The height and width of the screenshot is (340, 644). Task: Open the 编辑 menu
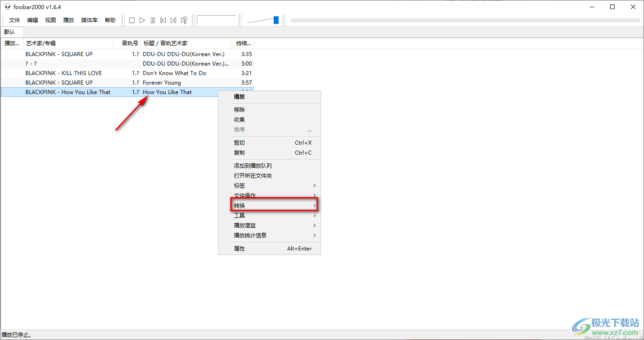pyautogui.click(x=33, y=20)
